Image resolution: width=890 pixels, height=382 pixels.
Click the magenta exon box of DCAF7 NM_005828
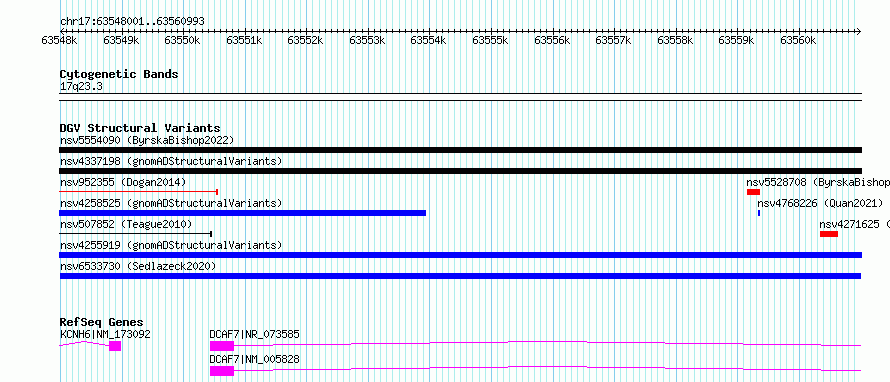point(221,371)
